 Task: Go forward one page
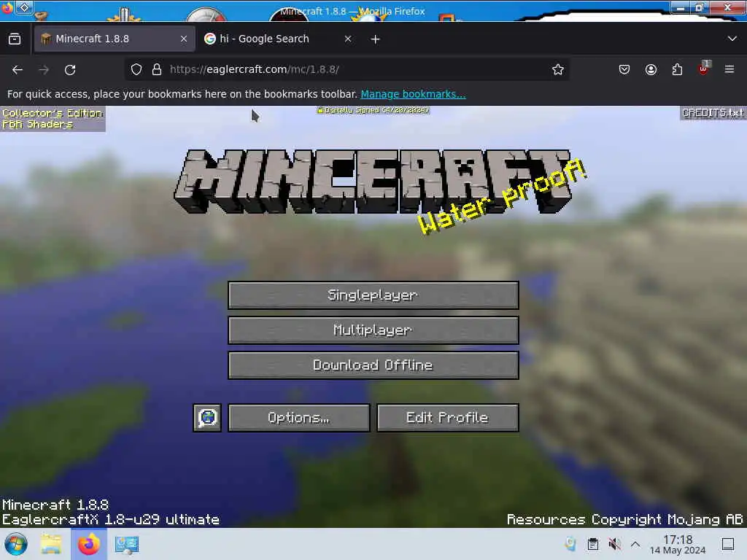point(44,70)
